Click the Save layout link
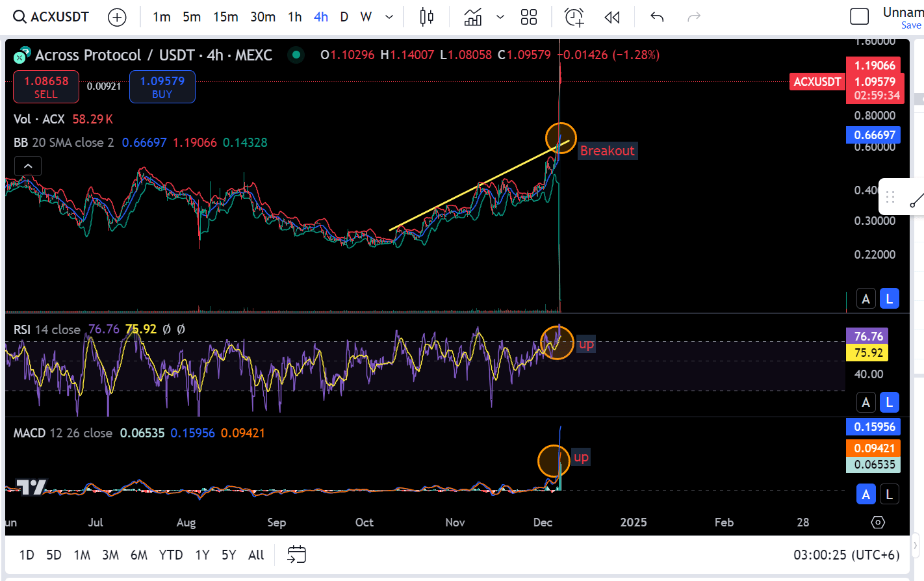Viewport: 924px width, 581px height. click(911, 25)
